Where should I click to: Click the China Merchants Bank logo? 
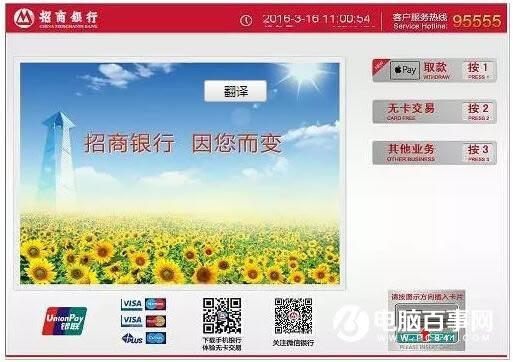[56, 18]
